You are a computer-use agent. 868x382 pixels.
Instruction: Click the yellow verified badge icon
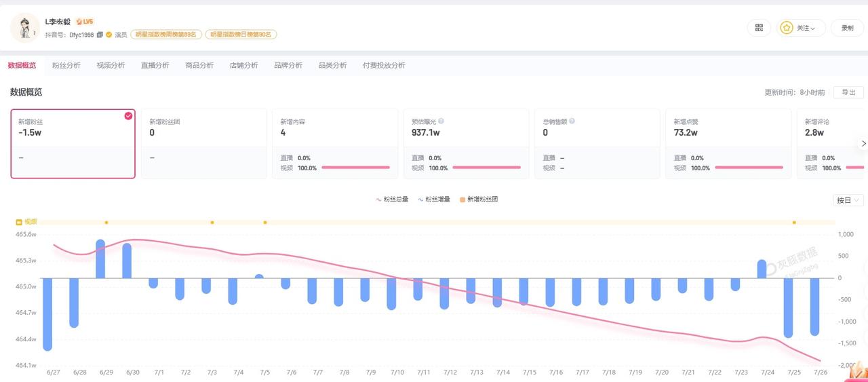click(108, 35)
